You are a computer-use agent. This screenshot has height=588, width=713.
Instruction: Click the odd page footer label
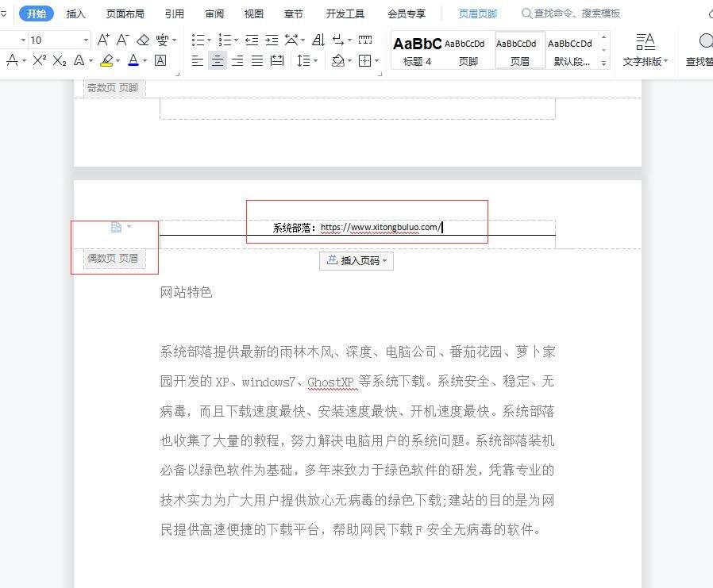tap(113, 88)
